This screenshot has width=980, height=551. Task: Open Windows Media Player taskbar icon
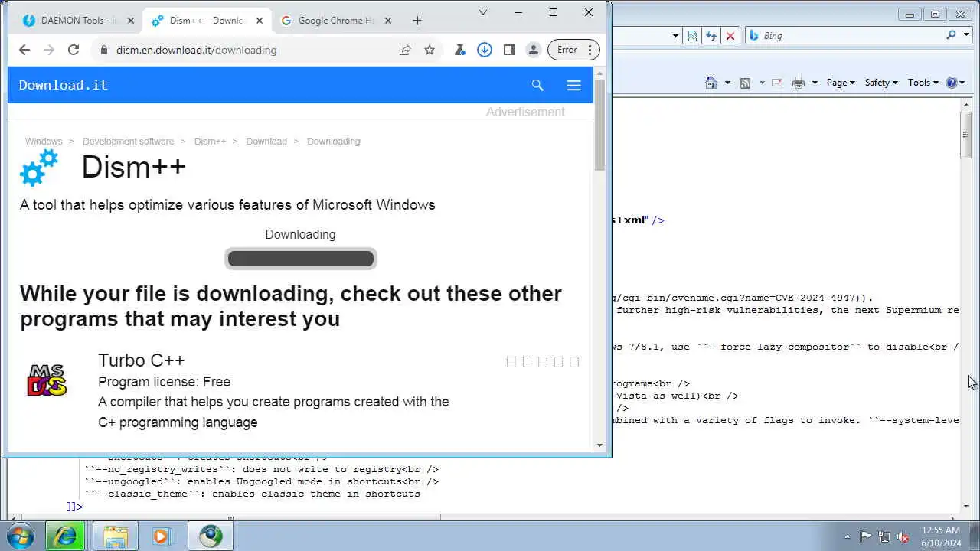(x=161, y=536)
